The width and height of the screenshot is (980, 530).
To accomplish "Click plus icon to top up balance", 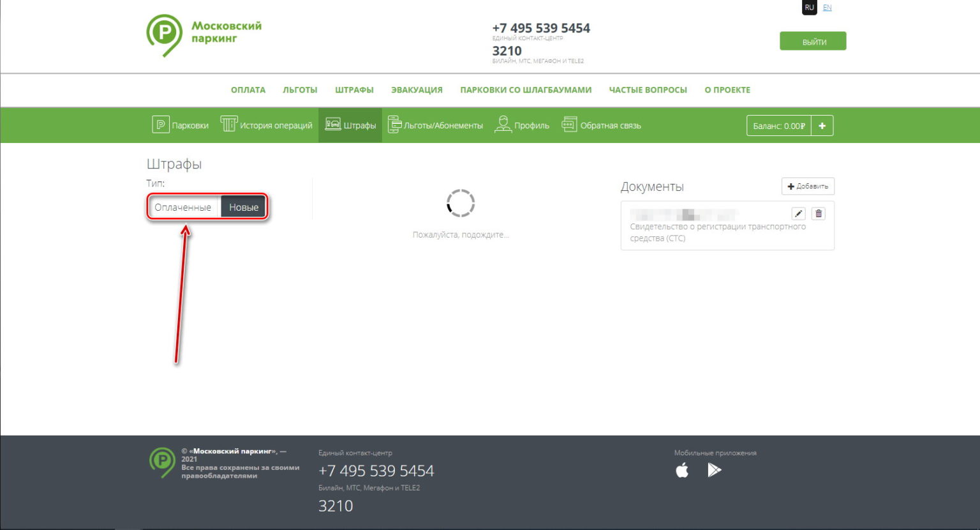I will tap(822, 126).
